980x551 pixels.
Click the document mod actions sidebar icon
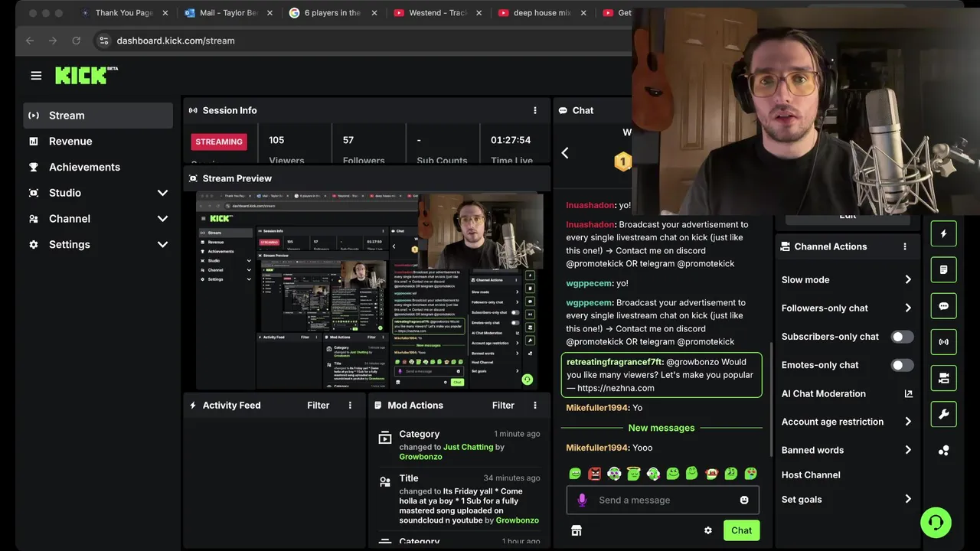pos(943,269)
